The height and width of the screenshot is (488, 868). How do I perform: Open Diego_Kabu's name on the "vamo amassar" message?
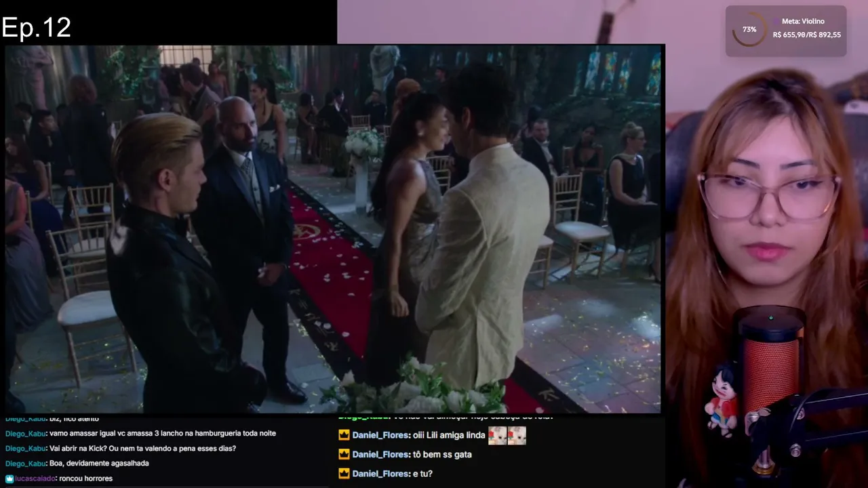(25, 434)
